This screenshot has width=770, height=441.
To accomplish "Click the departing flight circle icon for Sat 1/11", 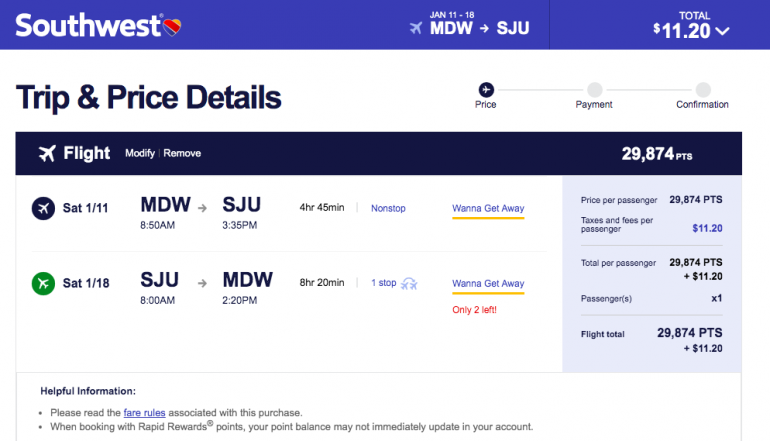I will click(43, 208).
